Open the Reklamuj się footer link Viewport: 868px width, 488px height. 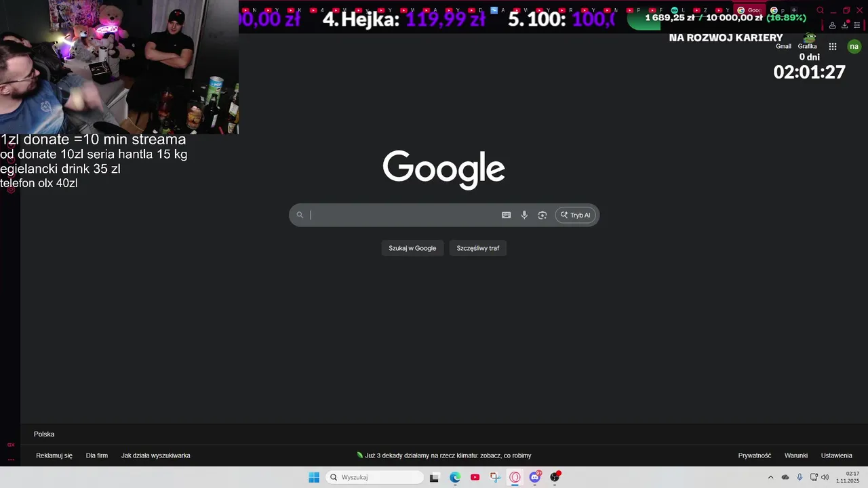point(54,455)
